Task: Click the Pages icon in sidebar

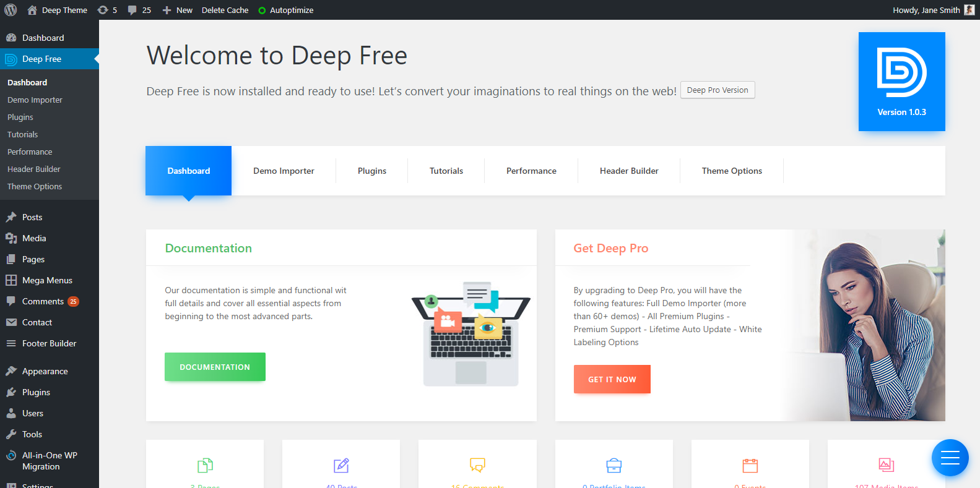Action: pos(11,259)
